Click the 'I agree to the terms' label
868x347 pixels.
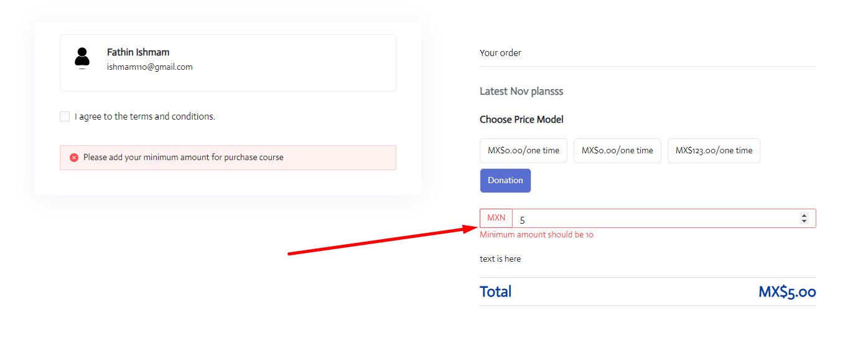[145, 116]
